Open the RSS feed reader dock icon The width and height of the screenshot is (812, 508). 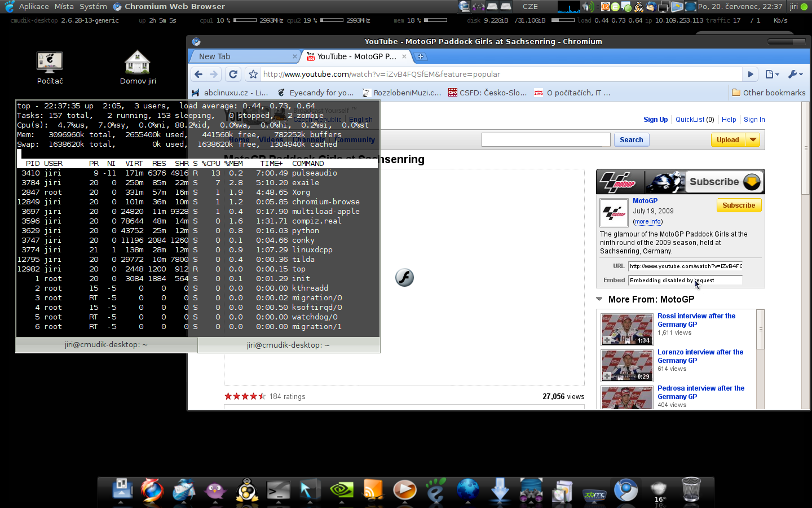coord(373,491)
